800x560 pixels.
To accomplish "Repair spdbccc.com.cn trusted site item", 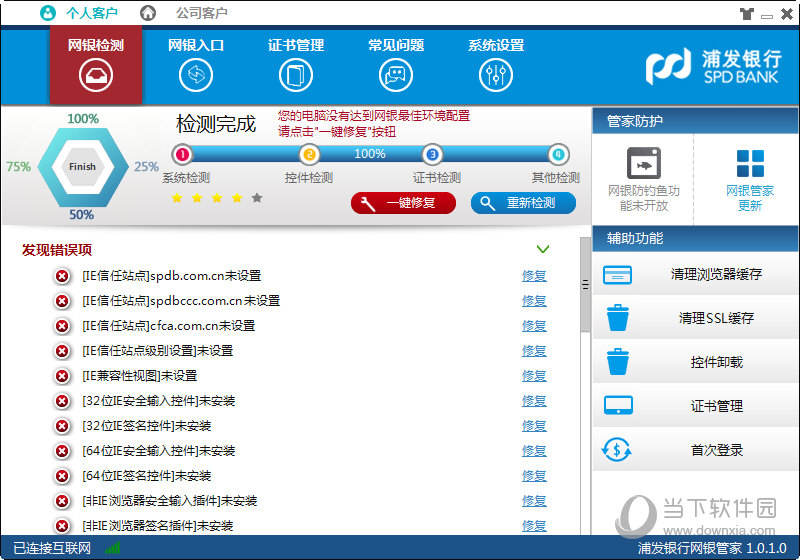I will click(x=534, y=301).
